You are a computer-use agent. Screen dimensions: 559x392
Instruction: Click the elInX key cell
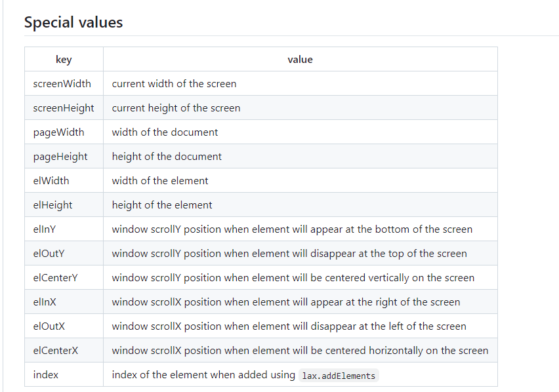tap(64, 301)
